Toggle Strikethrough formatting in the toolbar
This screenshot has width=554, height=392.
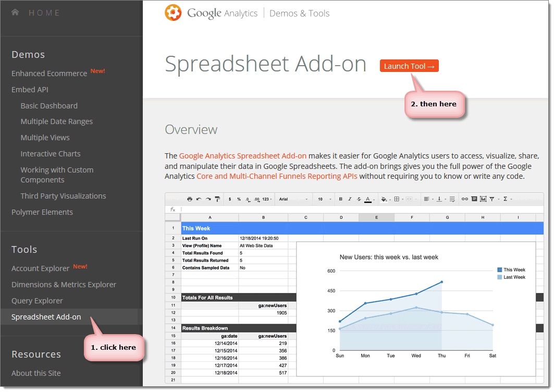point(359,199)
